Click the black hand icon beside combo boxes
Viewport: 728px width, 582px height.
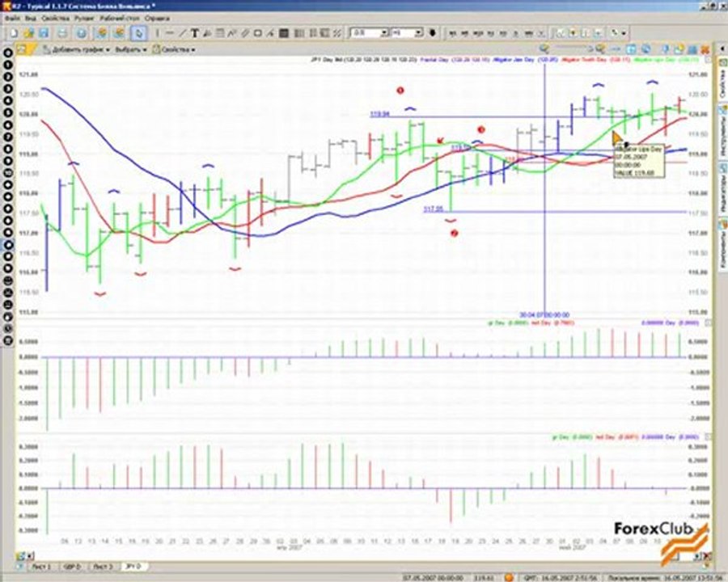coord(433,33)
